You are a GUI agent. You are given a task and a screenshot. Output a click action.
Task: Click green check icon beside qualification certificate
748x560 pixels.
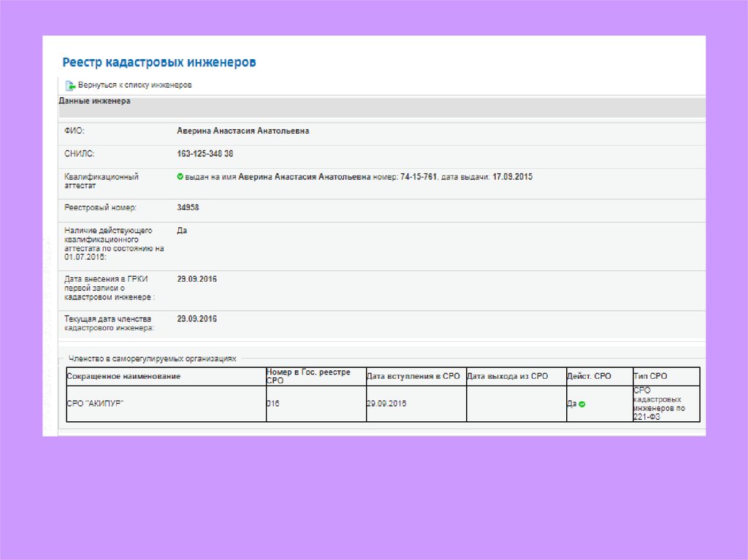[x=180, y=177]
